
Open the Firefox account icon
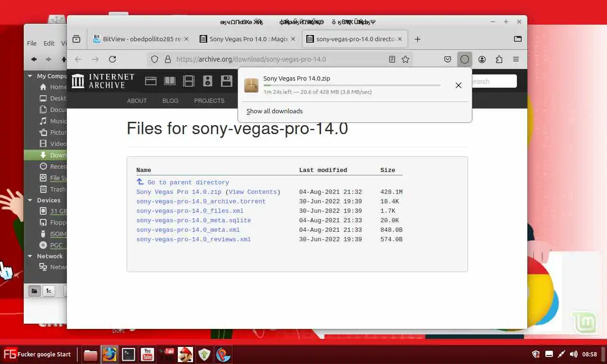pos(482,59)
